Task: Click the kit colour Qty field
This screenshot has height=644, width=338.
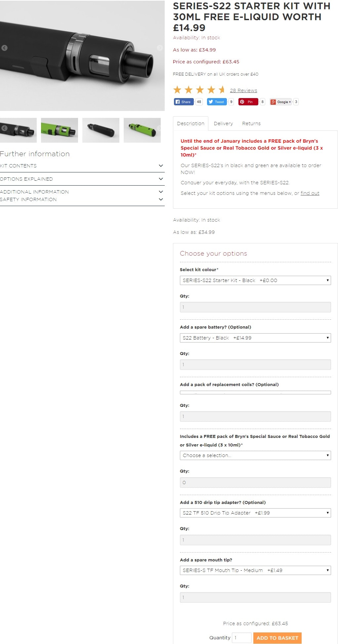Action: click(255, 307)
